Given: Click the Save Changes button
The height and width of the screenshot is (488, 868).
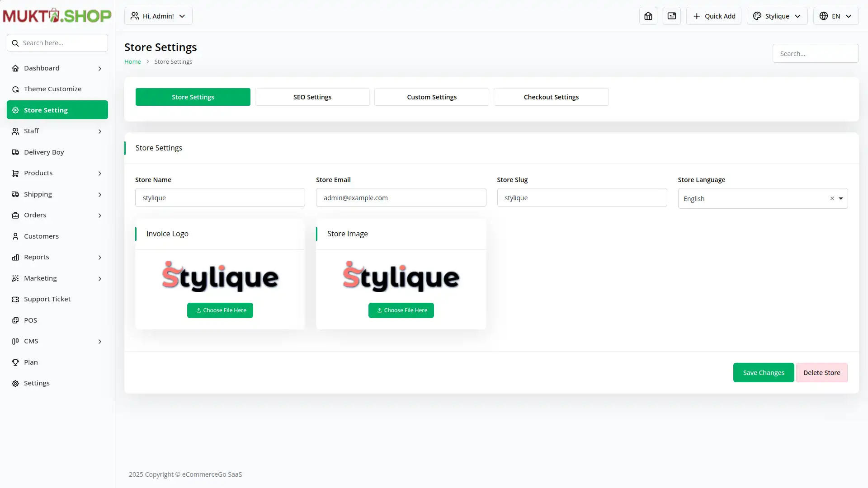Looking at the screenshot, I should click(763, 373).
